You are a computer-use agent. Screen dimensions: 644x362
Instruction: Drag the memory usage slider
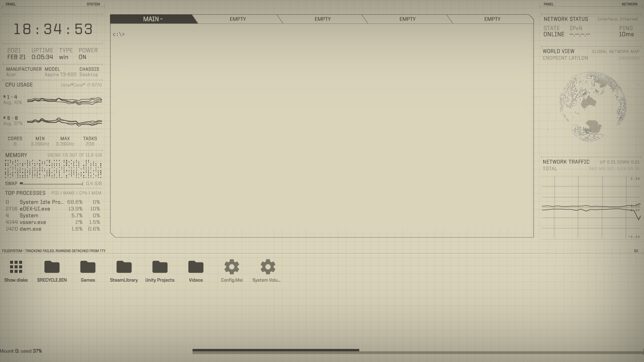pyautogui.click(x=22, y=183)
